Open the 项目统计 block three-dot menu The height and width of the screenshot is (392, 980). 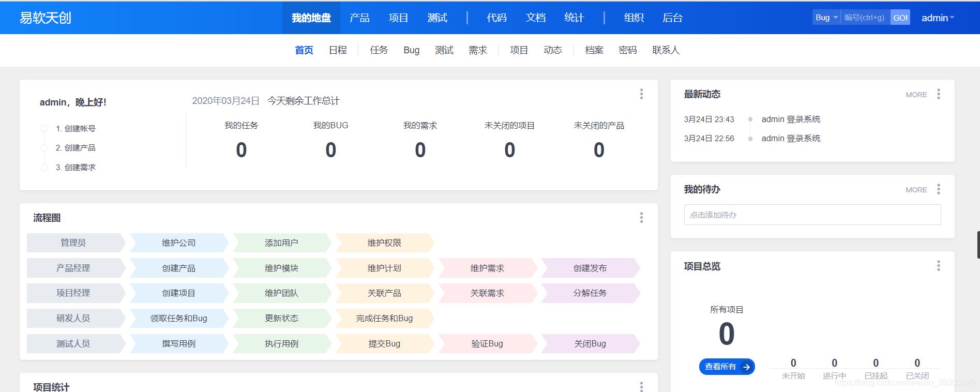point(641,386)
